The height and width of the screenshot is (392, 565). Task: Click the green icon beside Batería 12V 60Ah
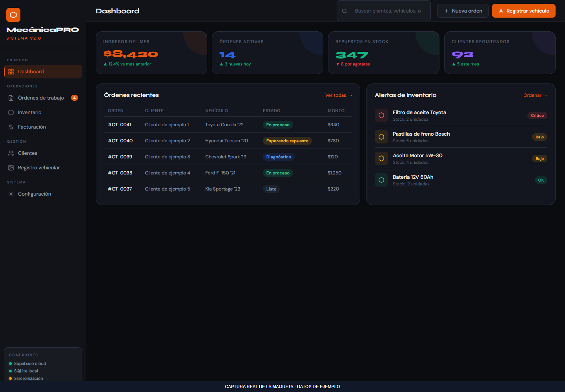381,180
